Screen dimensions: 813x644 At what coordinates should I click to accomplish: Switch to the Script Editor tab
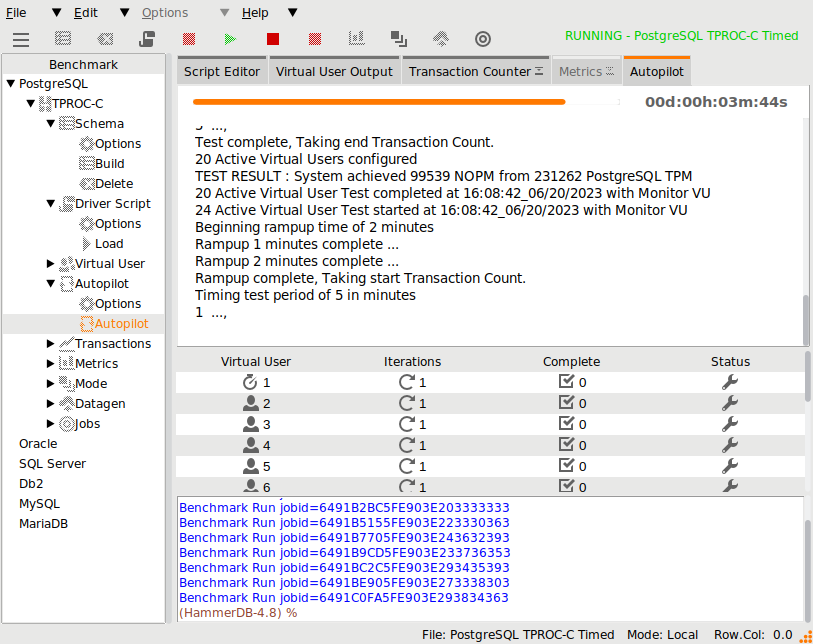point(222,72)
